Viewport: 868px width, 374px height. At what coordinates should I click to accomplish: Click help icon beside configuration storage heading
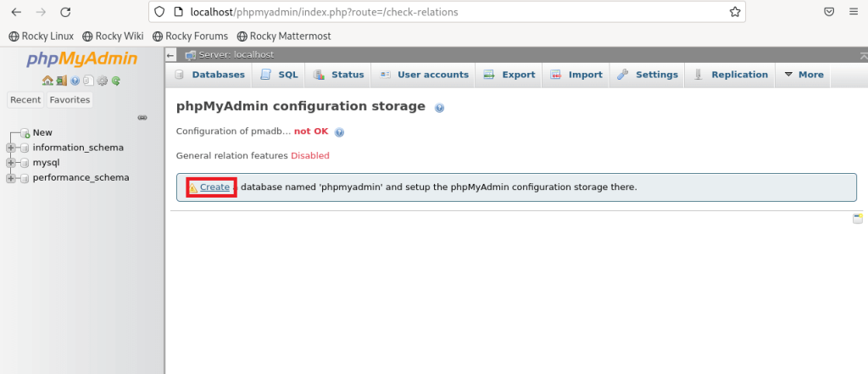pos(440,108)
